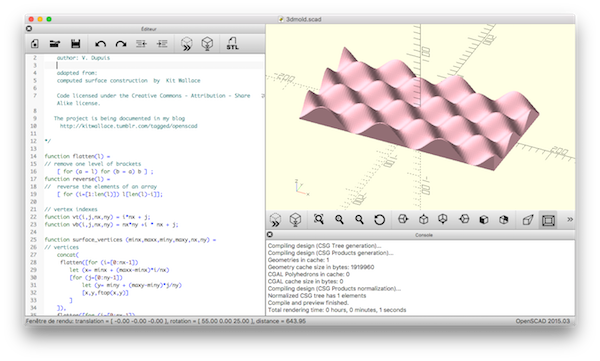This screenshot has height=361, width=600.
Task: Switch to the Front view
Action: coord(484,220)
